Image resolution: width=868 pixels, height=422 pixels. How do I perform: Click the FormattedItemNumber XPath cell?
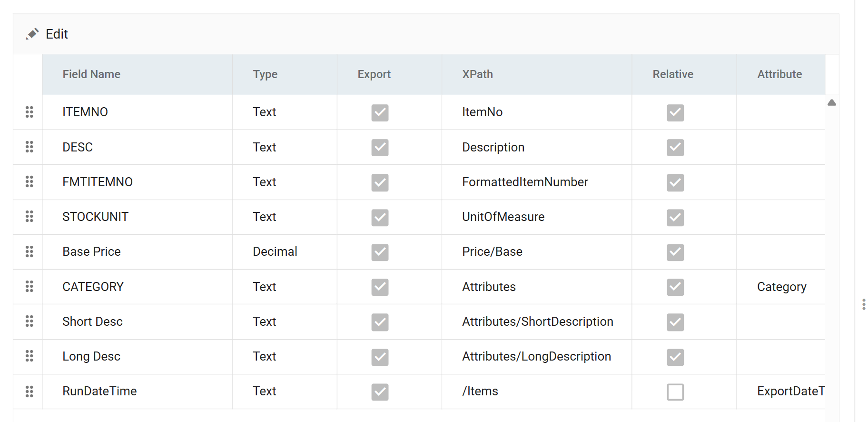(537, 182)
